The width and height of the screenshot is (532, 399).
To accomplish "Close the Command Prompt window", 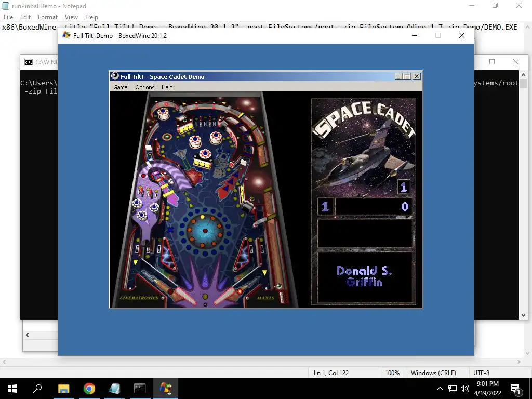I will tap(516, 62).
